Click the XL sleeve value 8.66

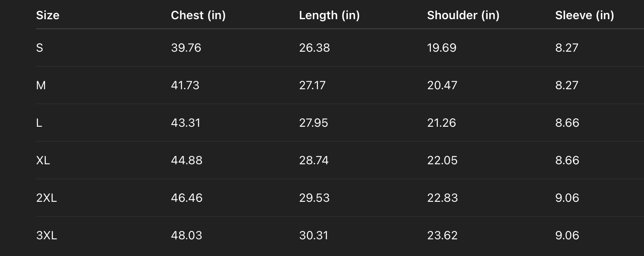[567, 161]
